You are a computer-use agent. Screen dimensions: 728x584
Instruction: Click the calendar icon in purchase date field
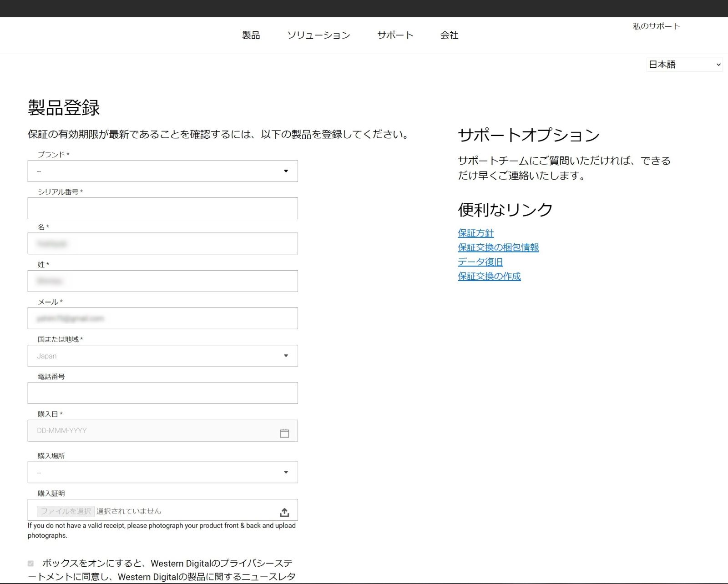point(284,433)
